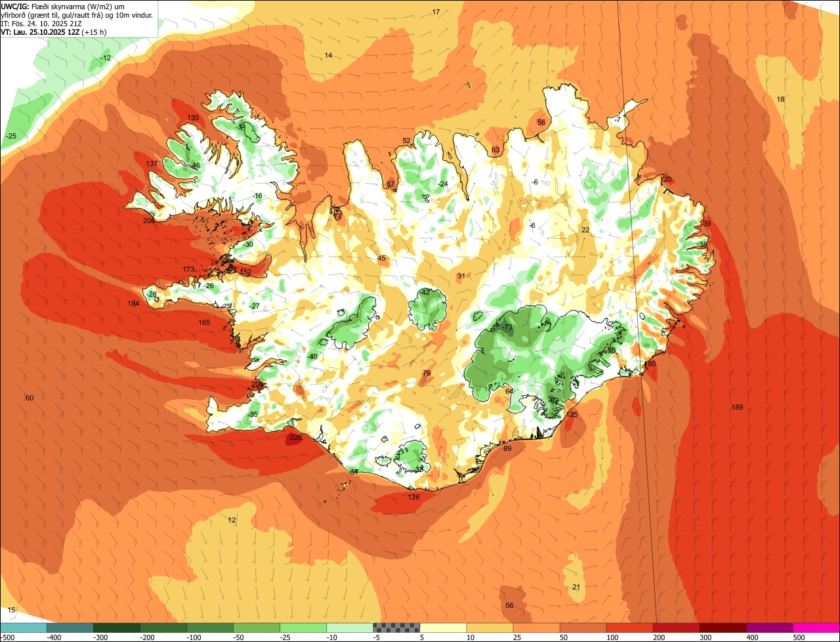Screen dimensions: 840x642
Task: Click the map value -16
Action: (257, 196)
